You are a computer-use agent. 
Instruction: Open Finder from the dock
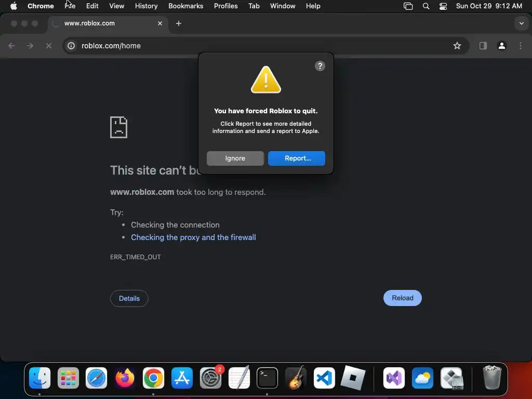click(39, 378)
